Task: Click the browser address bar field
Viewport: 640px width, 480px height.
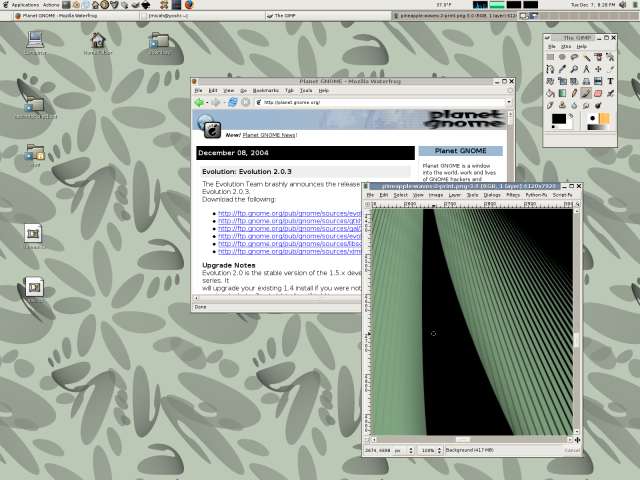Action: pyautogui.click(x=382, y=102)
